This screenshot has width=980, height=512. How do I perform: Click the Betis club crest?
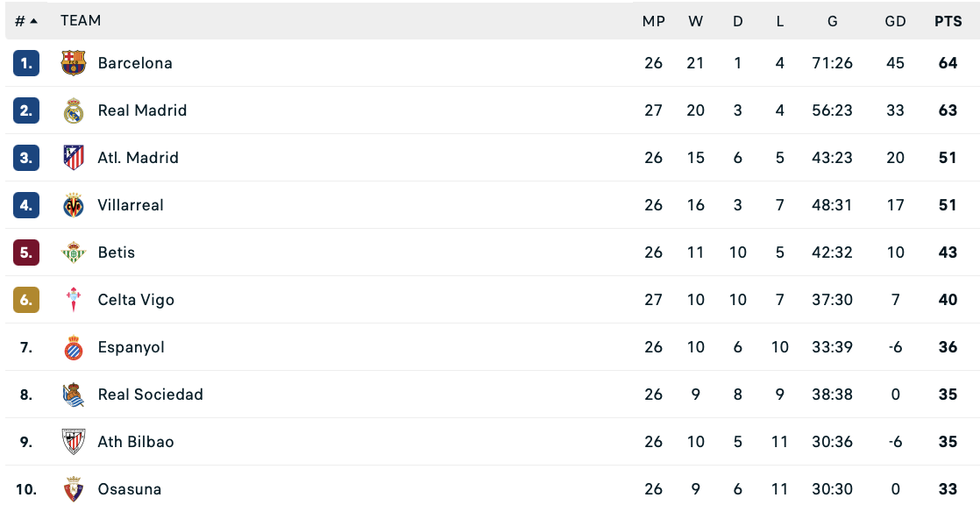pos(74,252)
